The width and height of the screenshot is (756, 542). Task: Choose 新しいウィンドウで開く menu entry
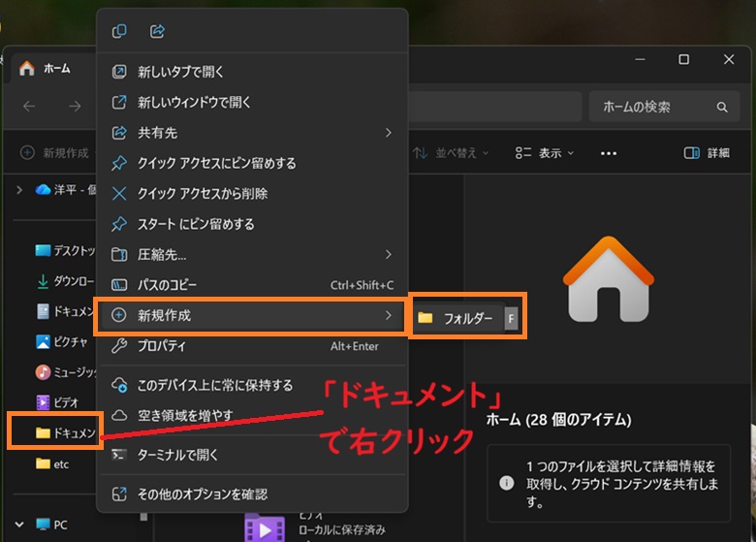252,102
